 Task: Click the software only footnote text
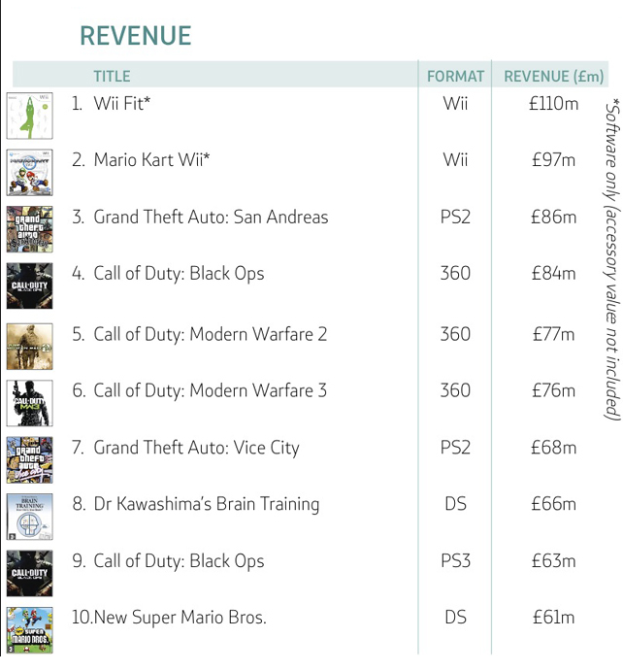tap(612, 259)
